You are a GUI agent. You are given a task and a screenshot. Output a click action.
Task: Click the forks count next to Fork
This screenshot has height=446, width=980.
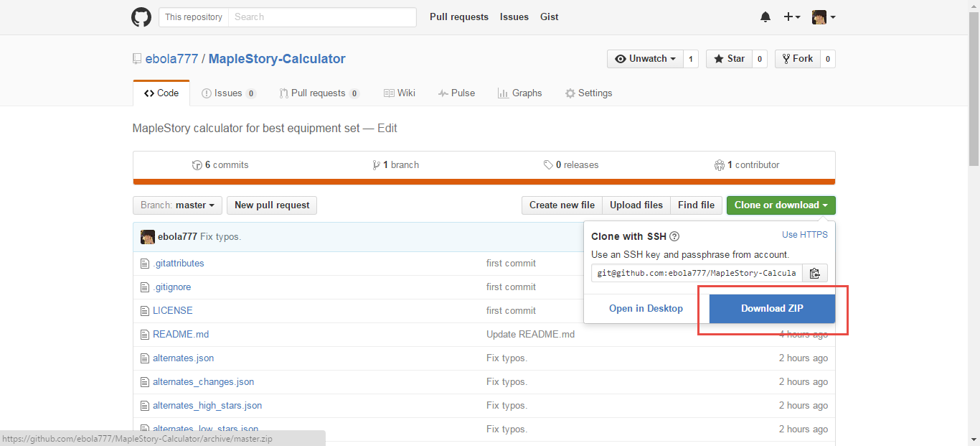point(828,59)
